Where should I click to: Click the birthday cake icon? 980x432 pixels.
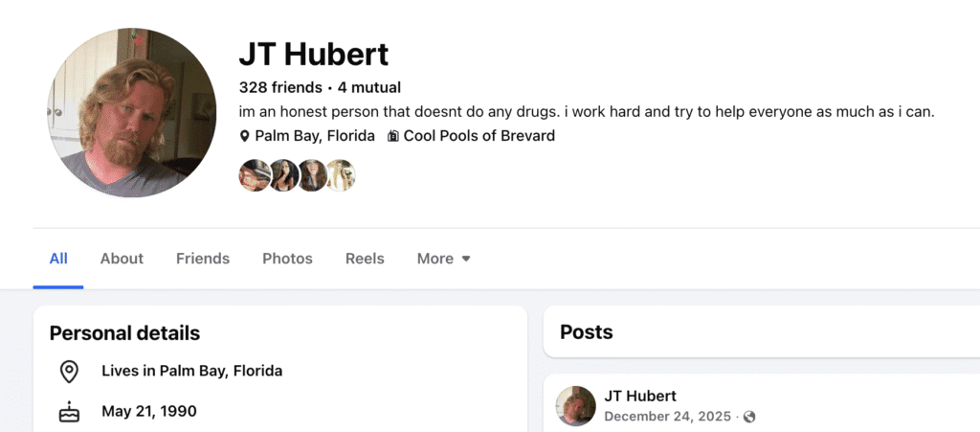pyautogui.click(x=69, y=413)
